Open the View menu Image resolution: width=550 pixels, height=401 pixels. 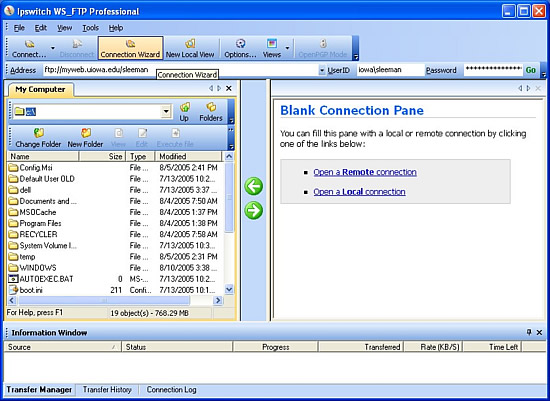[65, 28]
